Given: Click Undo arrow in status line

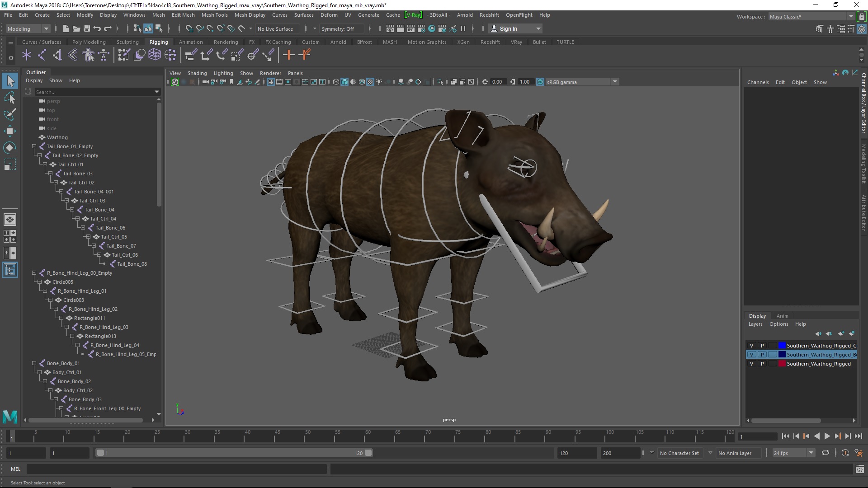Looking at the screenshot, I should (97, 28).
